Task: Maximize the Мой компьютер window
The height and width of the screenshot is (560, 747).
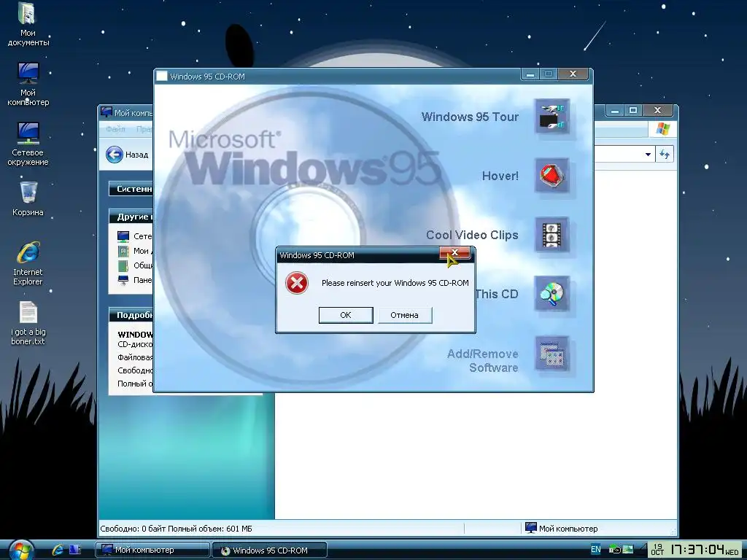Action: pyautogui.click(x=632, y=111)
